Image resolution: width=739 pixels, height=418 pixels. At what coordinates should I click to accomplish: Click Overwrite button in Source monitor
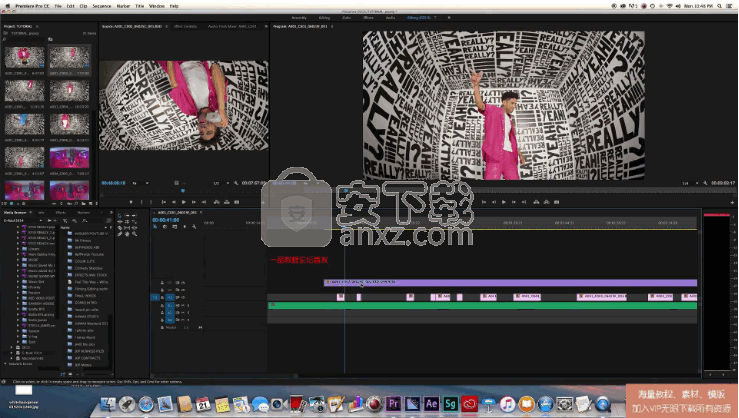coord(227,202)
